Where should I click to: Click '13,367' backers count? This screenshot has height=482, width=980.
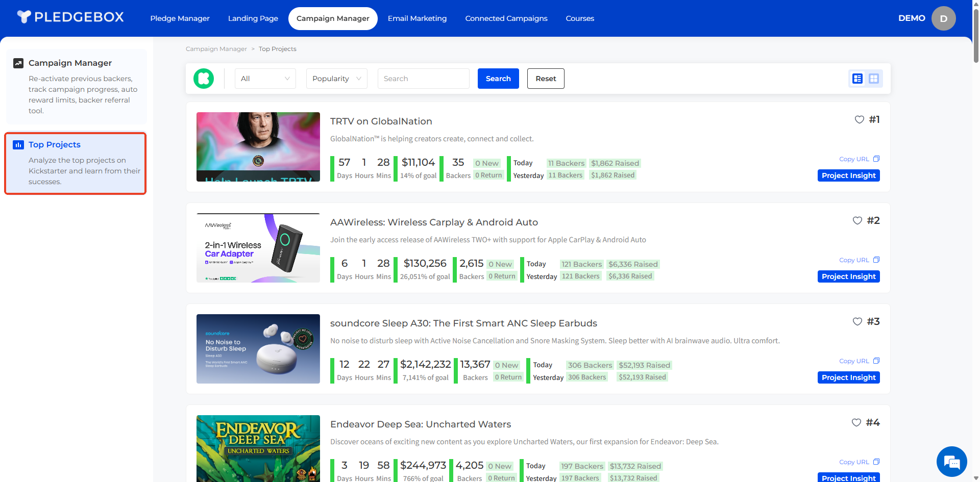[475, 364]
